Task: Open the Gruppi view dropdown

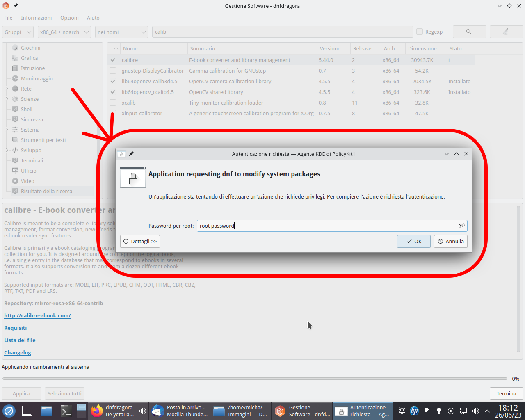Action: [18, 32]
